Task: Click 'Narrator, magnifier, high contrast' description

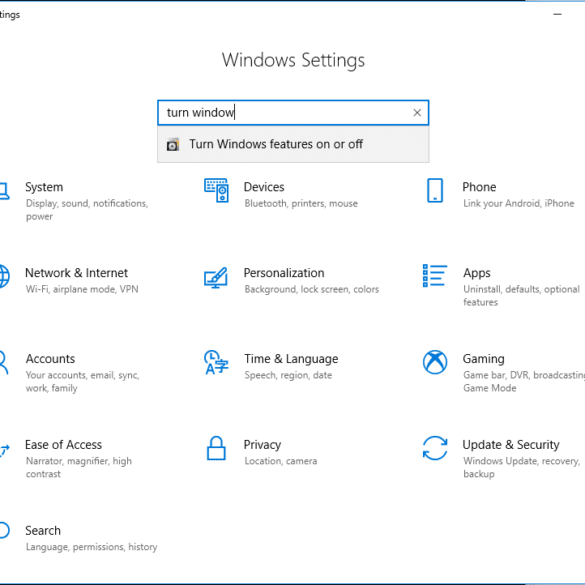Action: pyautogui.click(x=79, y=467)
